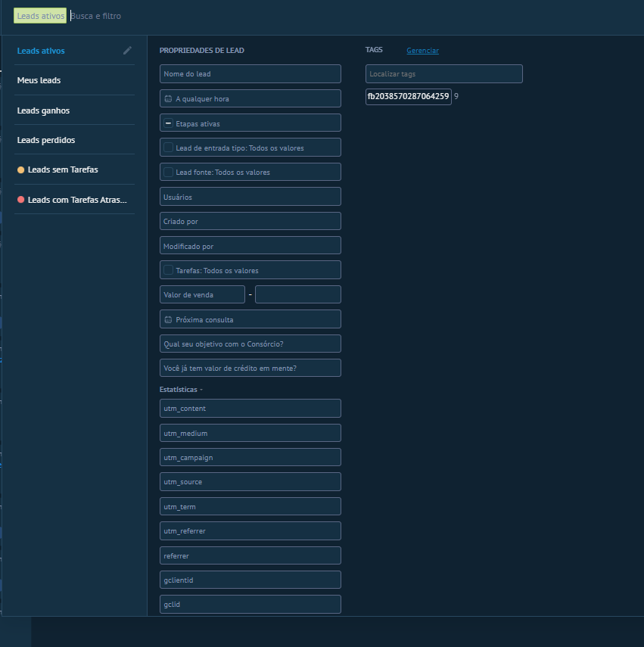Expand the 'Modificado por' selector
Screen dimensions: 644x647
pyautogui.click(x=250, y=246)
